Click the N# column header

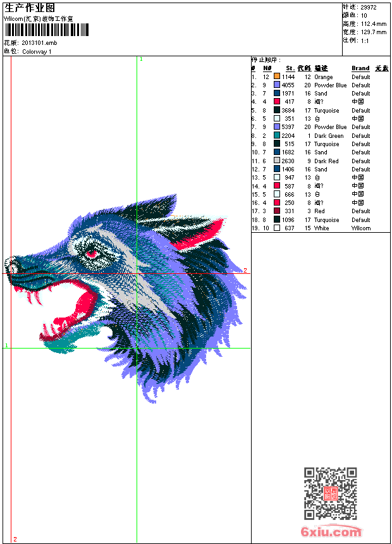coord(267,68)
